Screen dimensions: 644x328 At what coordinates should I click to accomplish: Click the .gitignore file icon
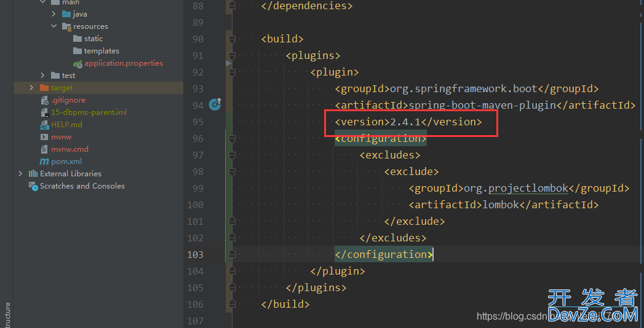coord(44,100)
